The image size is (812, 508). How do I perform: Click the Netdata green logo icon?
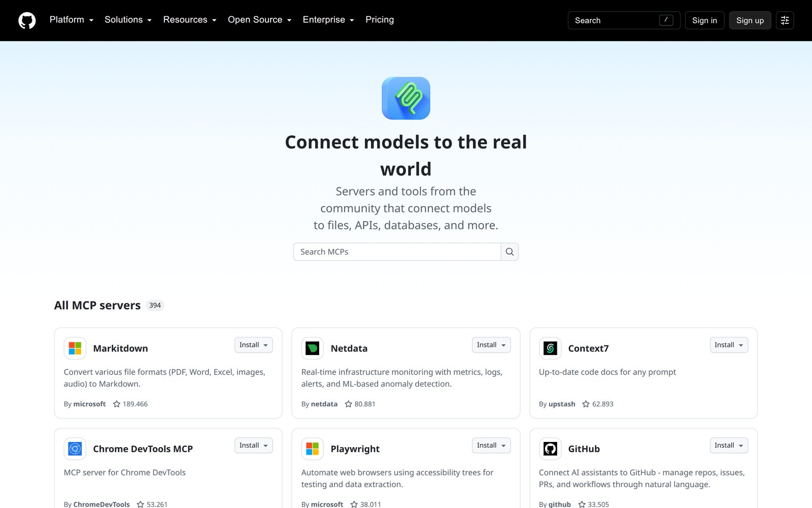pyautogui.click(x=313, y=348)
